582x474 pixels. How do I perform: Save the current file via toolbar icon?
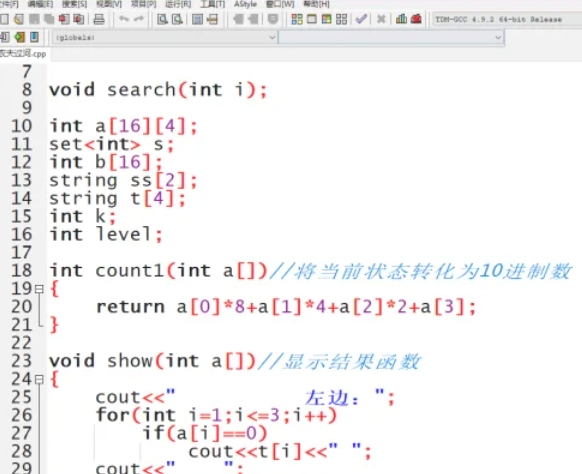coord(34,19)
